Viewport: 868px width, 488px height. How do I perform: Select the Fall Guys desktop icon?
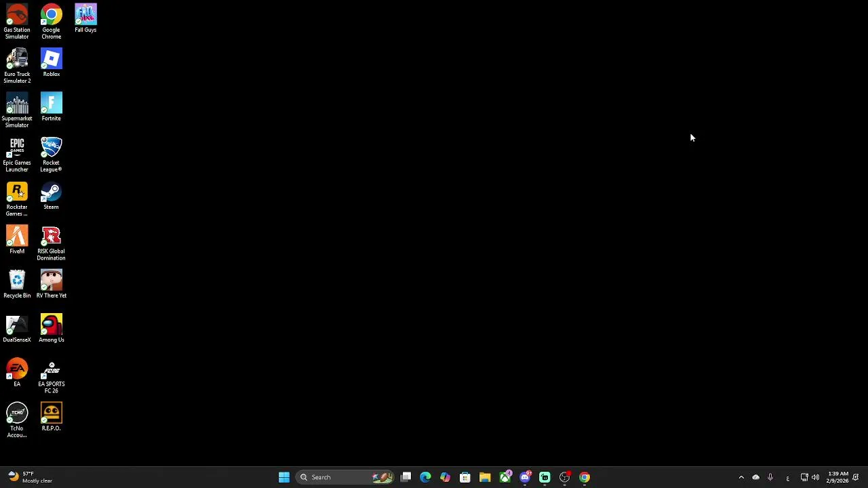(x=85, y=18)
